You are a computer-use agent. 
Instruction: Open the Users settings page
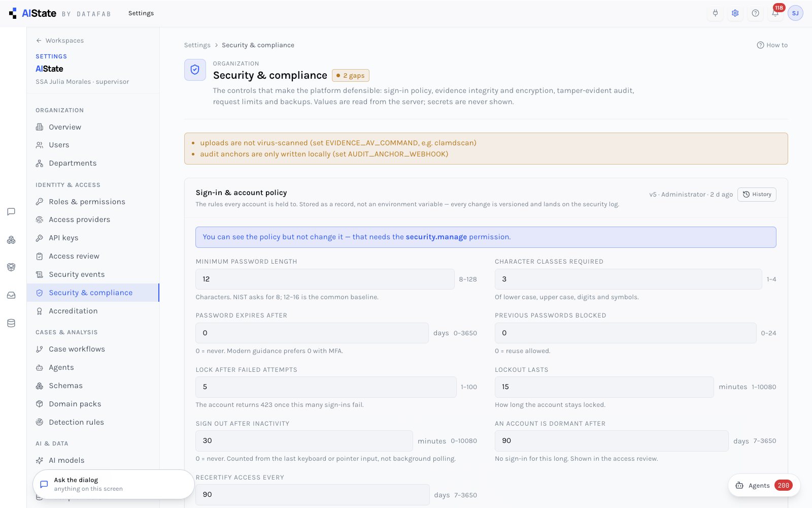(x=93, y=145)
